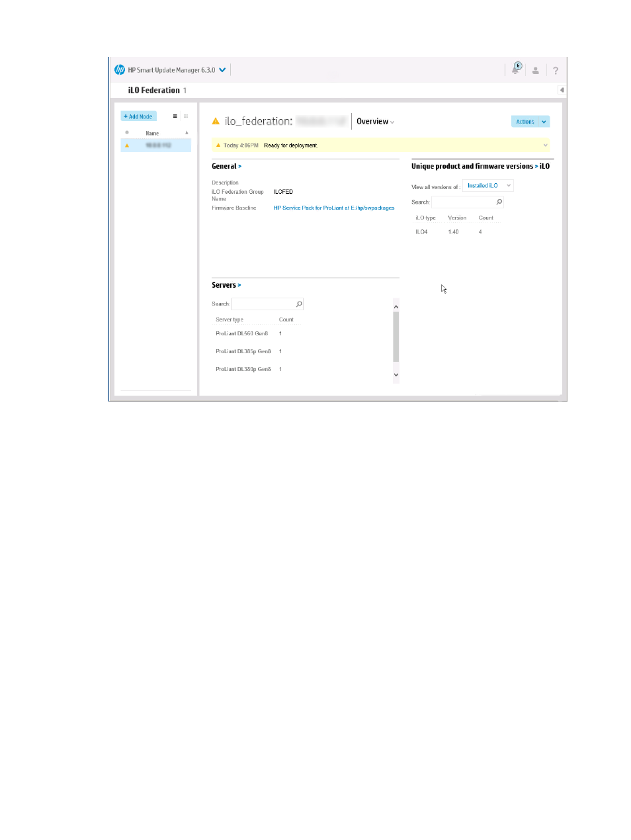Sort the node list by Name
The image size is (631, 840).
(152, 133)
